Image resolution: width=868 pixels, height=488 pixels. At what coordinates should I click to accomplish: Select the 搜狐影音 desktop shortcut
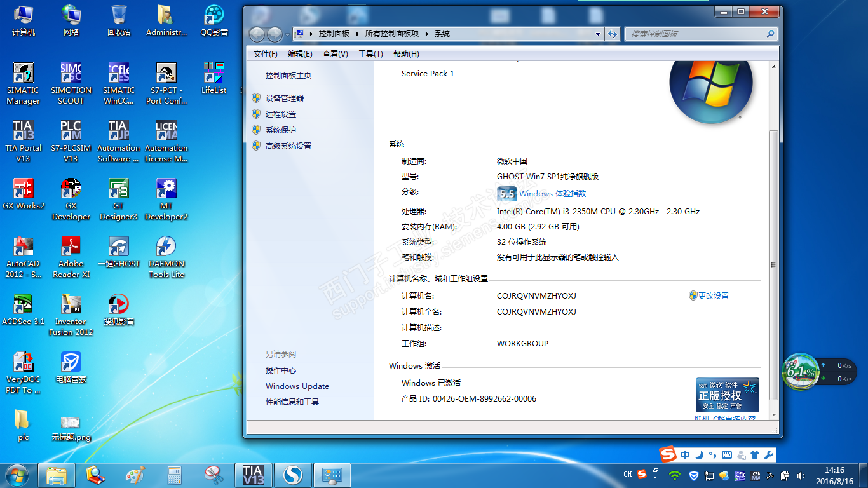point(119,309)
